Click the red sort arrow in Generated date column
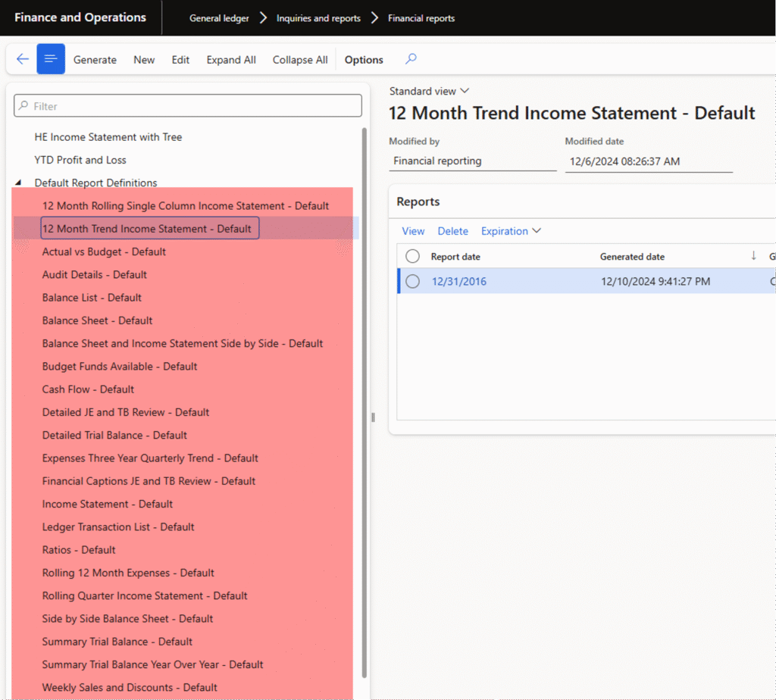Screen dimensions: 776x700 753,256
